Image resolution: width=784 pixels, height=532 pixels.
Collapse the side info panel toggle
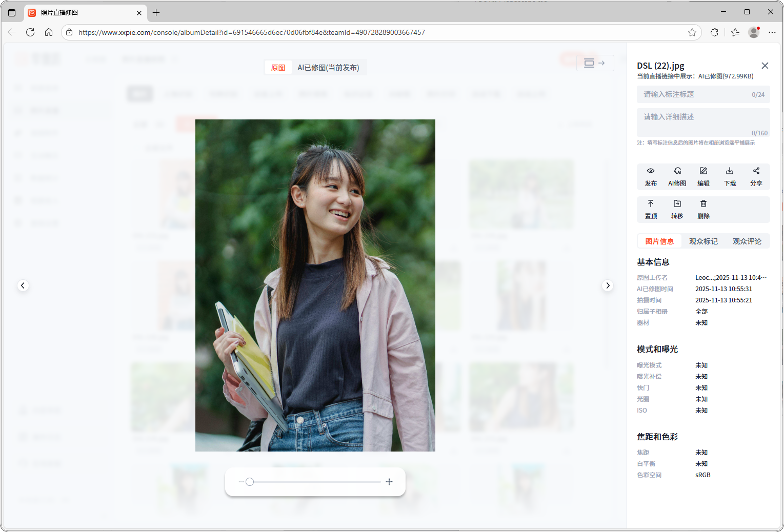[595, 63]
